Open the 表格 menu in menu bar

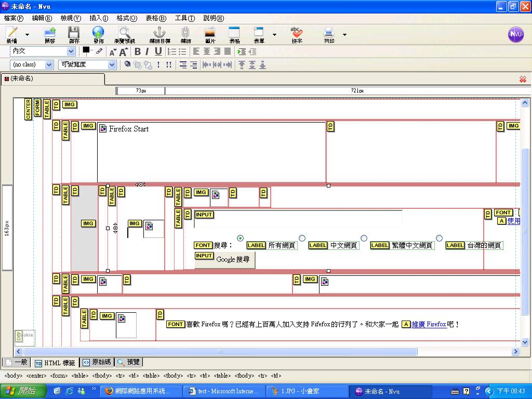[156, 18]
